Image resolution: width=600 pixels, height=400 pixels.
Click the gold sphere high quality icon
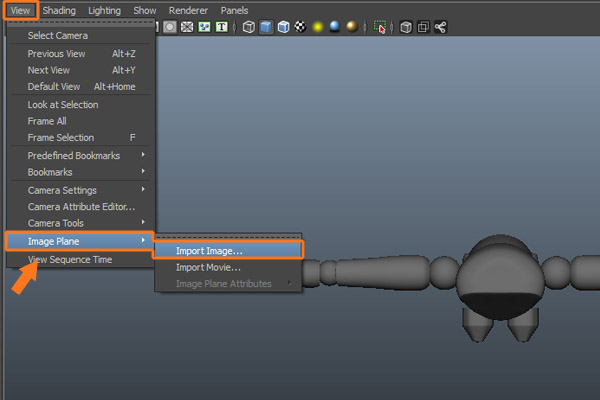pyautogui.click(x=351, y=28)
